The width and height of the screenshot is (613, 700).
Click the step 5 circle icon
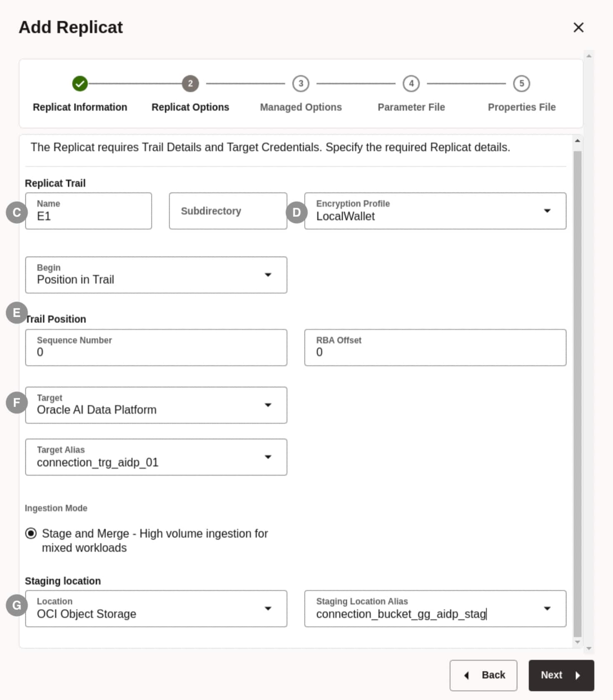(521, 84)
